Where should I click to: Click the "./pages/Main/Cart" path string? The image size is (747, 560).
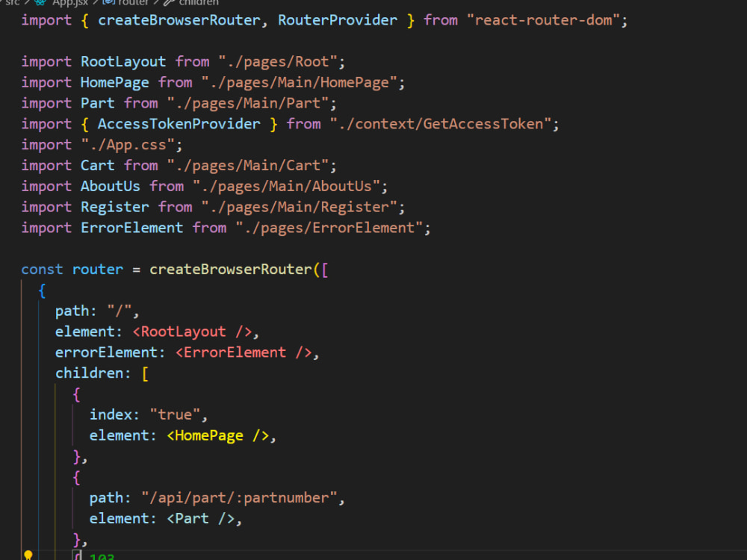coord(248,165)
